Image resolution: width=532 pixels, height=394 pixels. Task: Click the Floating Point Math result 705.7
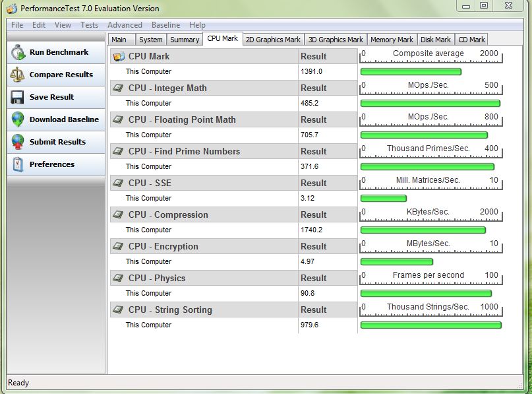pyautogui.click(x=309, y=135)
